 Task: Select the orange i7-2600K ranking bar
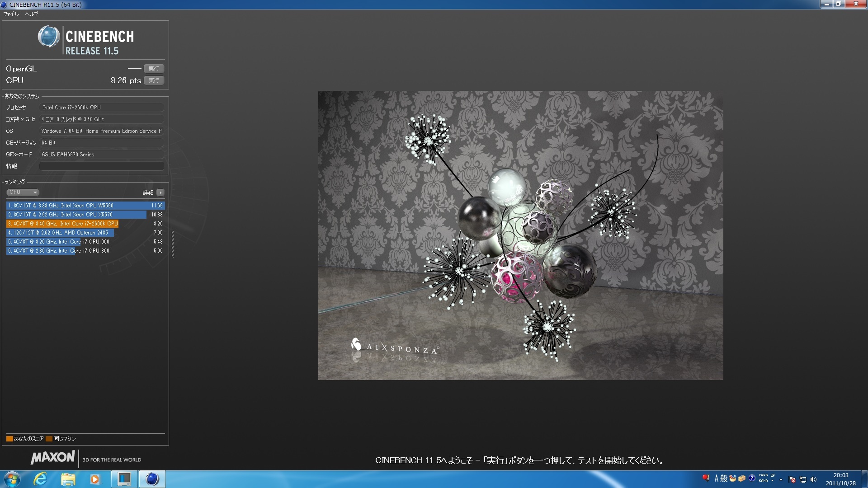tap(62, 224)
